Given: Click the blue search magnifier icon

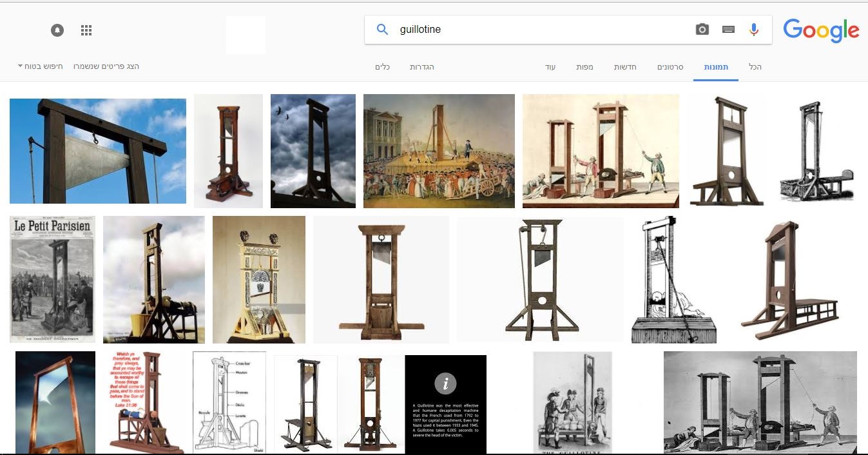Looking at the screenshot, I should coord(382,29).
